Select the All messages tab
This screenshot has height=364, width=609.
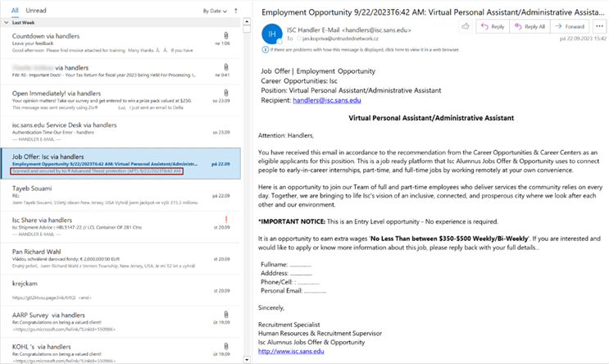point(15,11)
